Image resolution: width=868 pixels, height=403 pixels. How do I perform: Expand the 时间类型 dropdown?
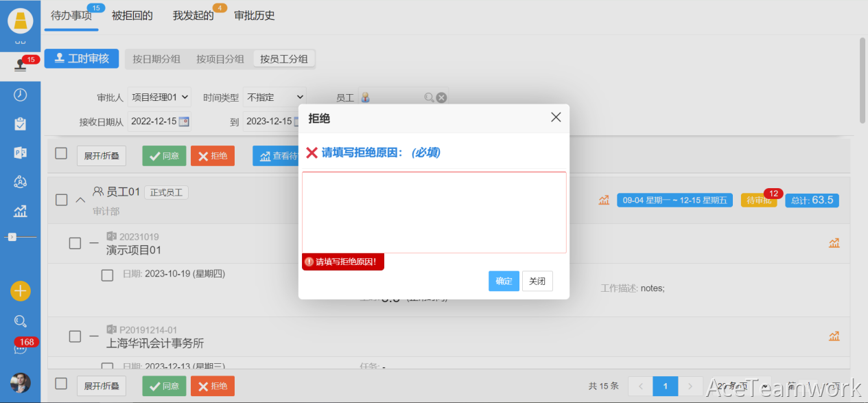274,97
